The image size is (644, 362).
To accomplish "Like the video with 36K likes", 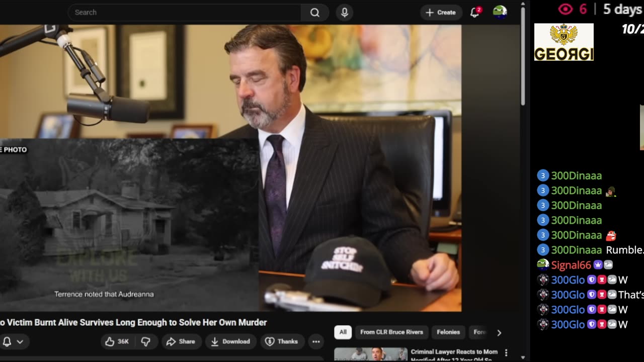I will (117, 341).
